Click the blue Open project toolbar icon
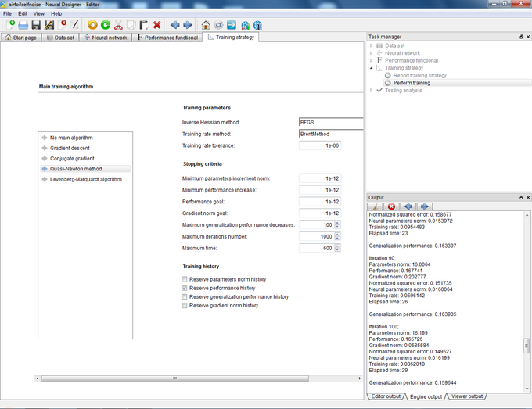Image resolution: width=532 pixels, height=409 pixels. coord(23,25)
